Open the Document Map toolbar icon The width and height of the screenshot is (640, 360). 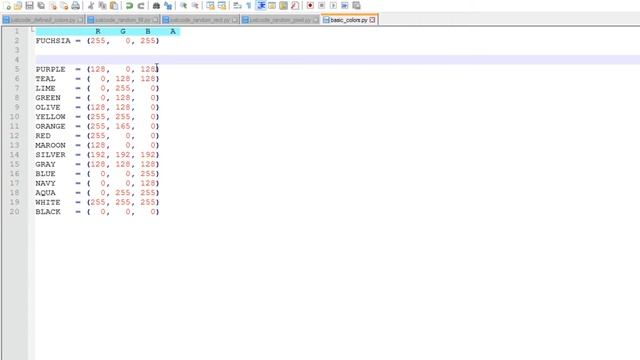283,6
